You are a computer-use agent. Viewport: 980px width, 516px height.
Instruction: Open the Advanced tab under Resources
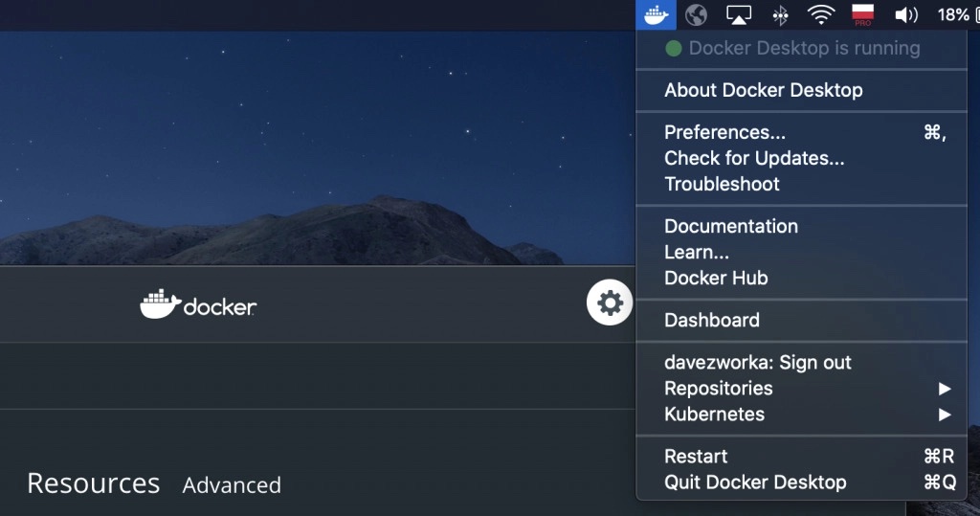pos(232,485)
